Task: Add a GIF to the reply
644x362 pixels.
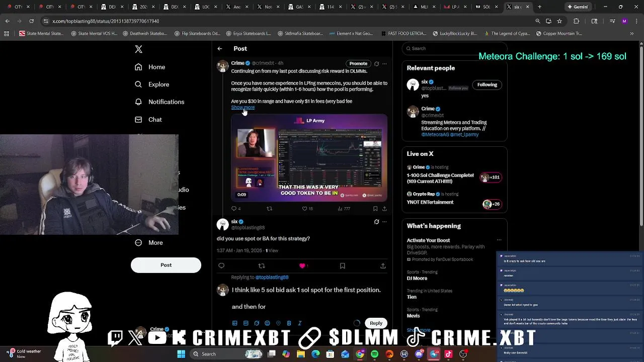Action: pyautogui.click(x=246, y=323)
